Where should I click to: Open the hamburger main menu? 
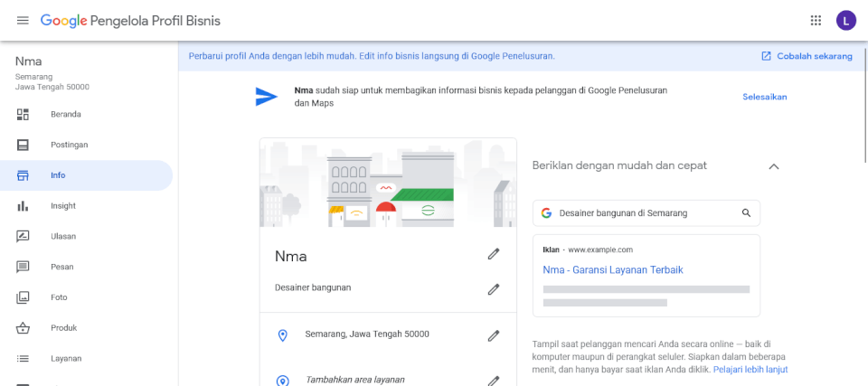pos(22,21)
